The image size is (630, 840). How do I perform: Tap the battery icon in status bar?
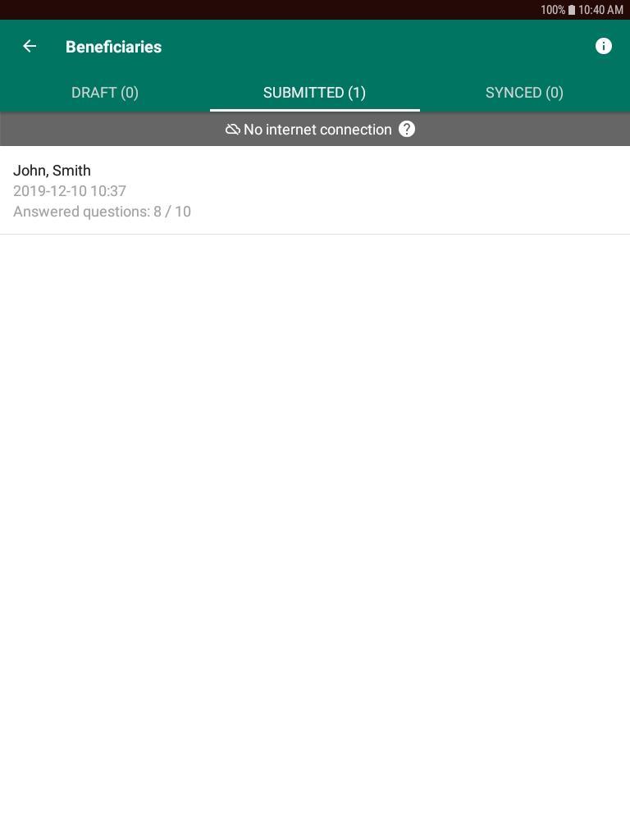[572, 10]
